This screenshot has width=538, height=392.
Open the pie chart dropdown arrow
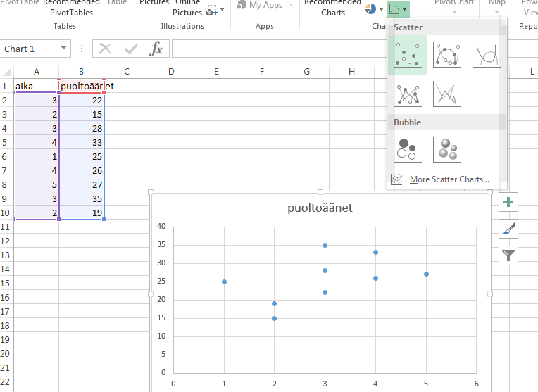(x=381, y=9)
